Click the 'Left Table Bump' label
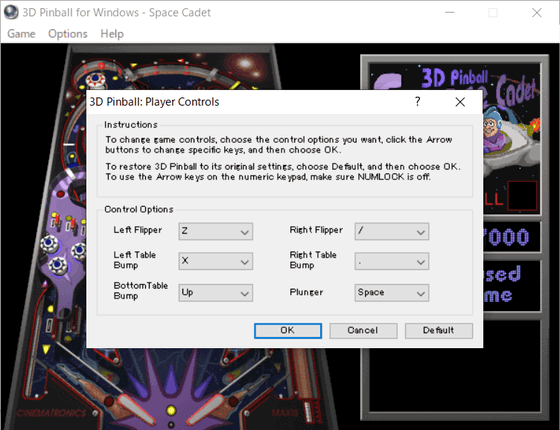The height and width of the screenshot is (430, 560). click(135, 260)
